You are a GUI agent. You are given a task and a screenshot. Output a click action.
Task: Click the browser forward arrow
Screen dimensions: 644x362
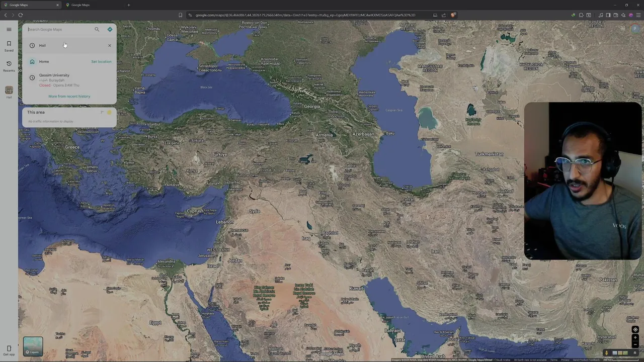(13, 15)
